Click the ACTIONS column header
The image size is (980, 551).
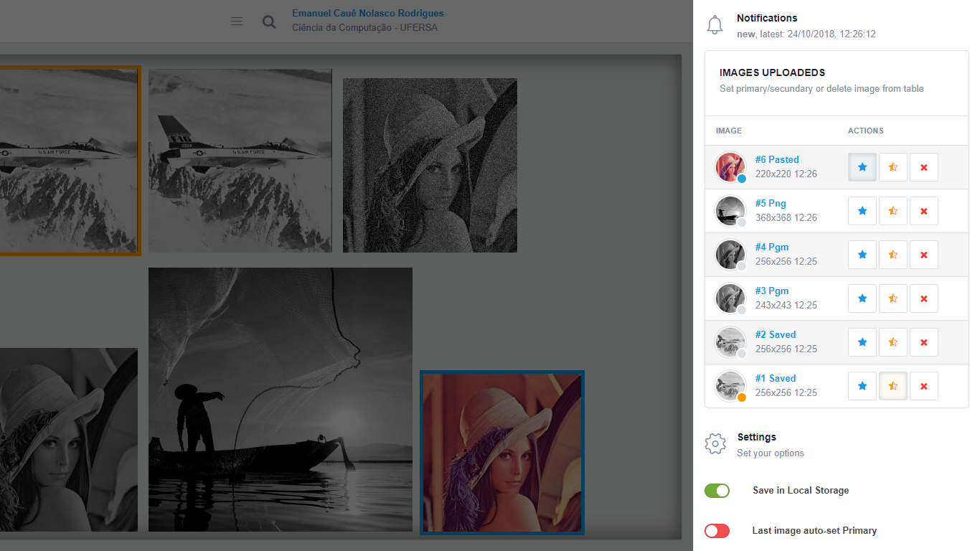(866, 131)
